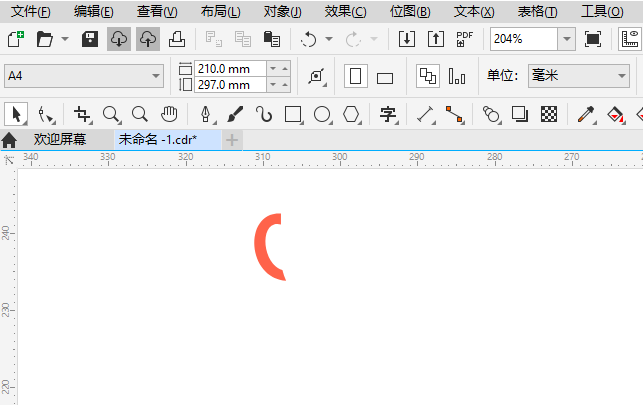Viewport: 643px width, 405px height.
Task: Increase page width with up stepper
Action: click(285, 68)
